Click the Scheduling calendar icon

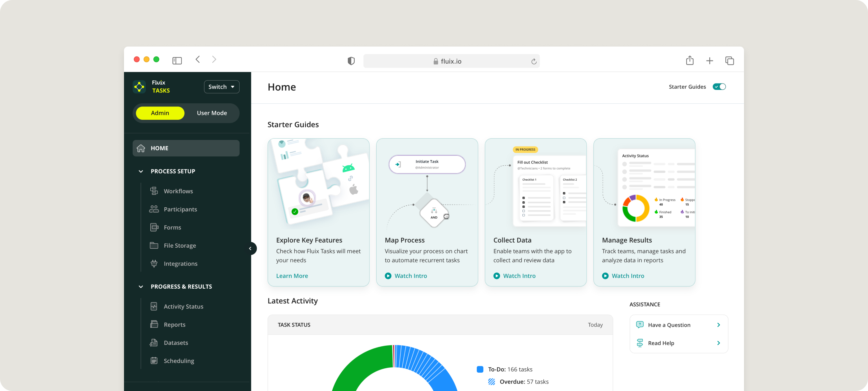coord(154,361)
